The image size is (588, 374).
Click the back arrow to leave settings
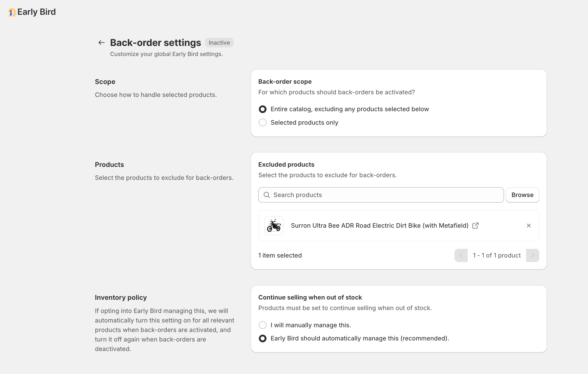coord(101,43)
